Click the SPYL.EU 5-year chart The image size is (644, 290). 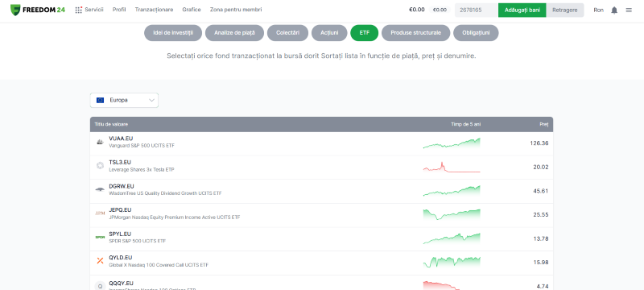452,238
